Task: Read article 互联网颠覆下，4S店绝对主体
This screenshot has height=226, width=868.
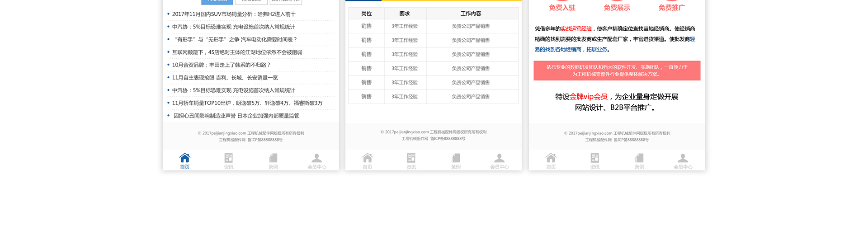Action: pos(237,52)
